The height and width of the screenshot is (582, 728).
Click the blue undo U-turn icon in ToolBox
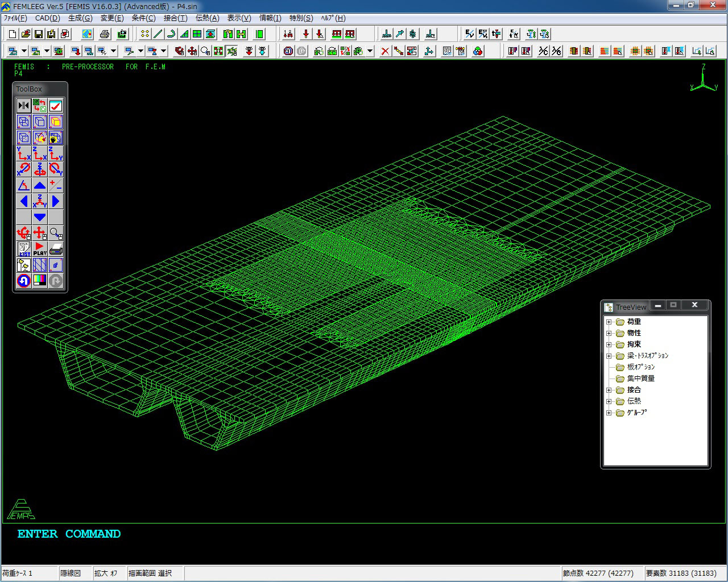24,281
